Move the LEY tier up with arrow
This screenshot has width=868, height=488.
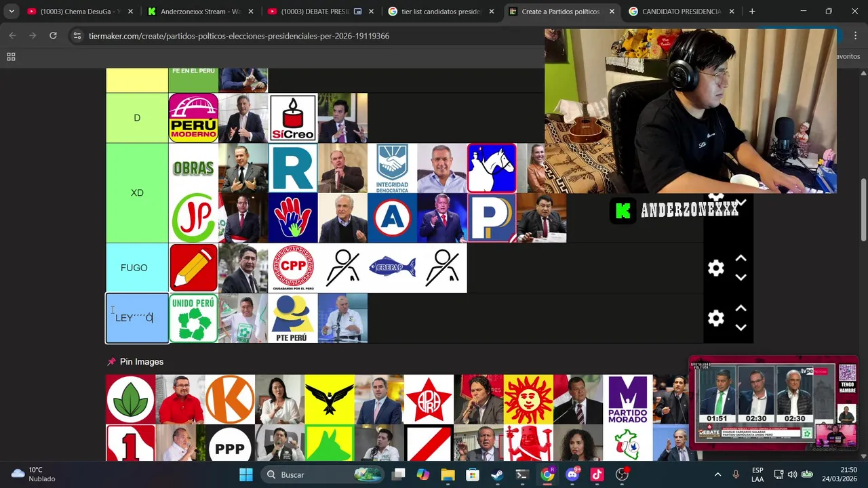point(741,308)
